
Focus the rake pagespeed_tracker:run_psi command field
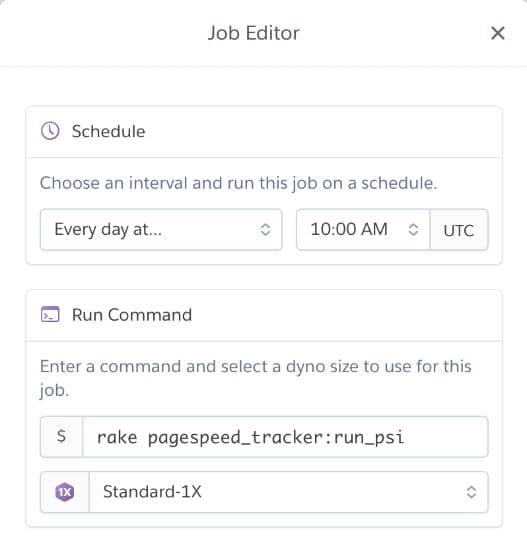click(285, 437)
